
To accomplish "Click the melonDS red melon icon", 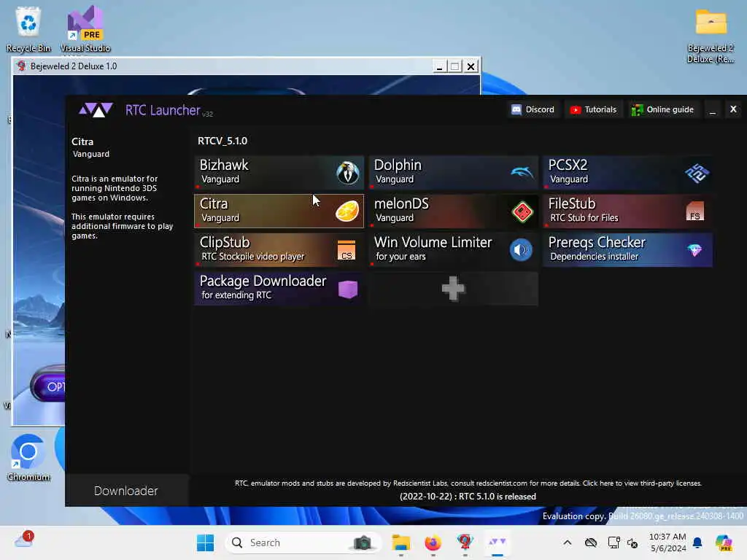I will [522, 211].
